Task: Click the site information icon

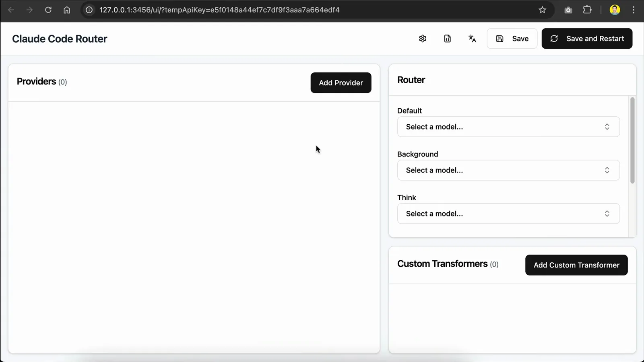Action: (89, 10)
